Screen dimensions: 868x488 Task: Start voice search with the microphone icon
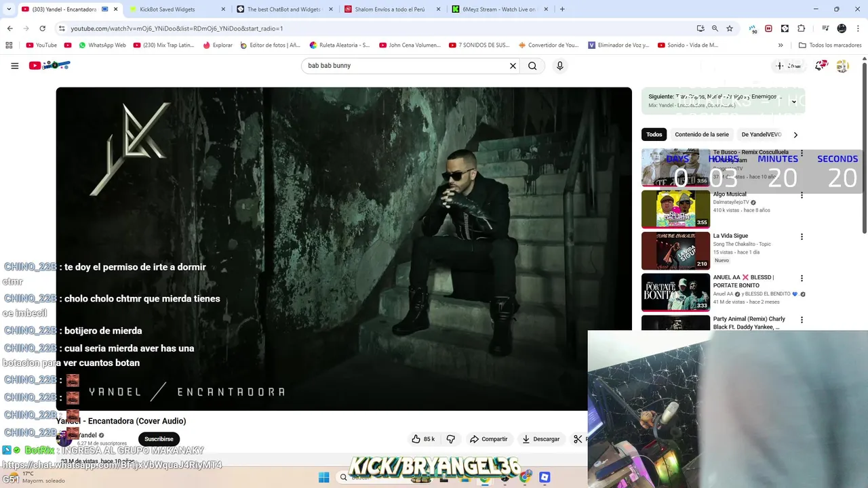(x=559, y=66)
